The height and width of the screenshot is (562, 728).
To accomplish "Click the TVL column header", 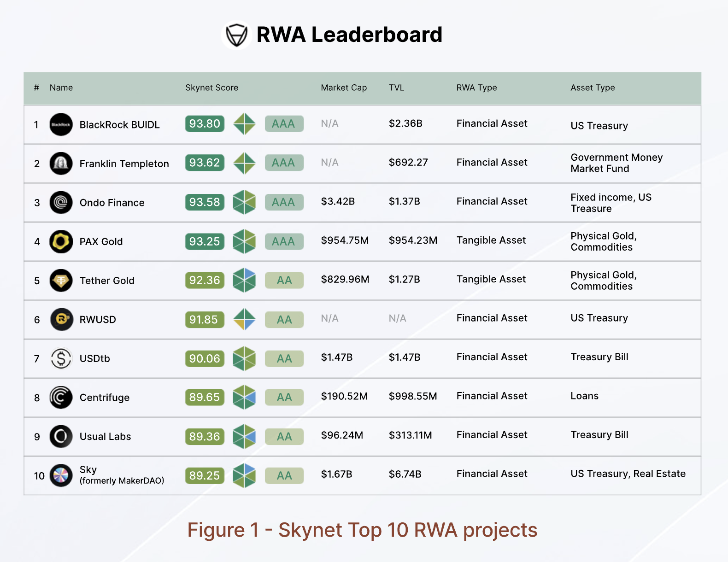I will (x=396, y=88).
